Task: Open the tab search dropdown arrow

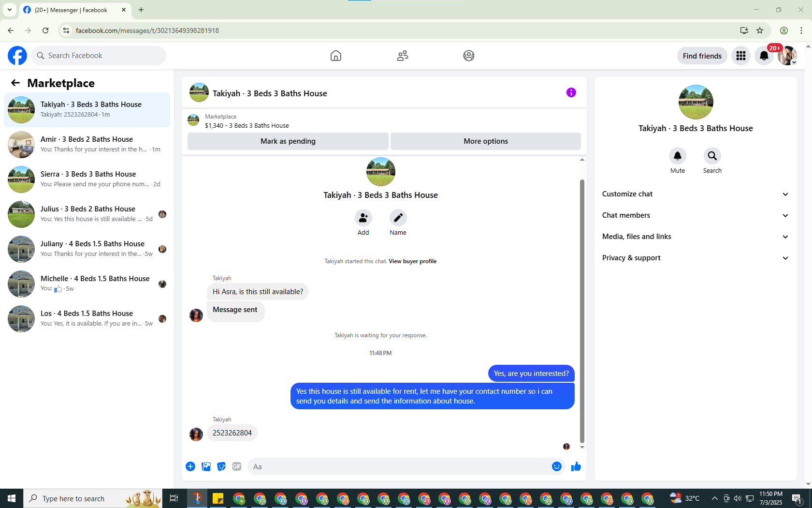Action: point(10,10)
